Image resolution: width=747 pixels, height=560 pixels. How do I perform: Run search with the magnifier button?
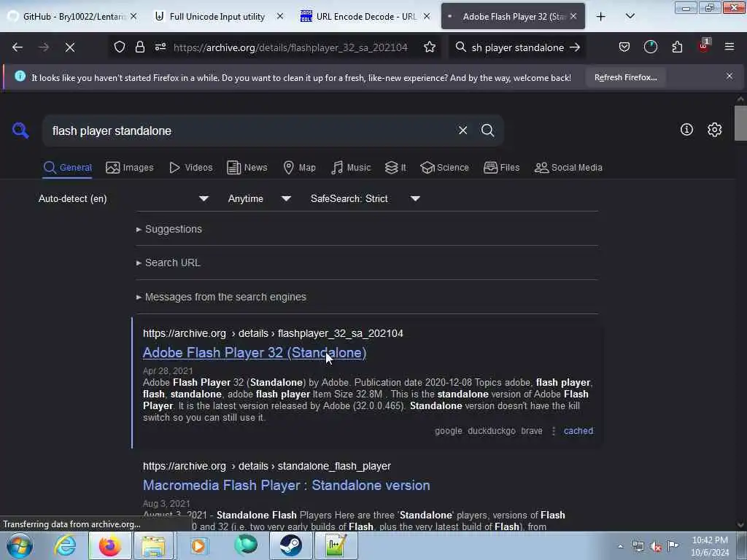pos(487,131)
